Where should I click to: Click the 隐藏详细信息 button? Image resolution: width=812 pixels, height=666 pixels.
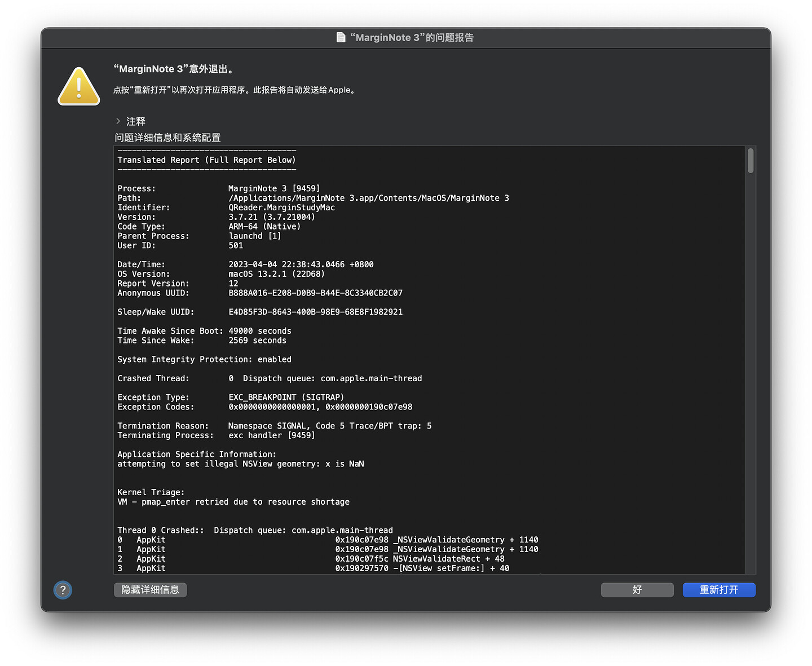[x=150, y=590]
